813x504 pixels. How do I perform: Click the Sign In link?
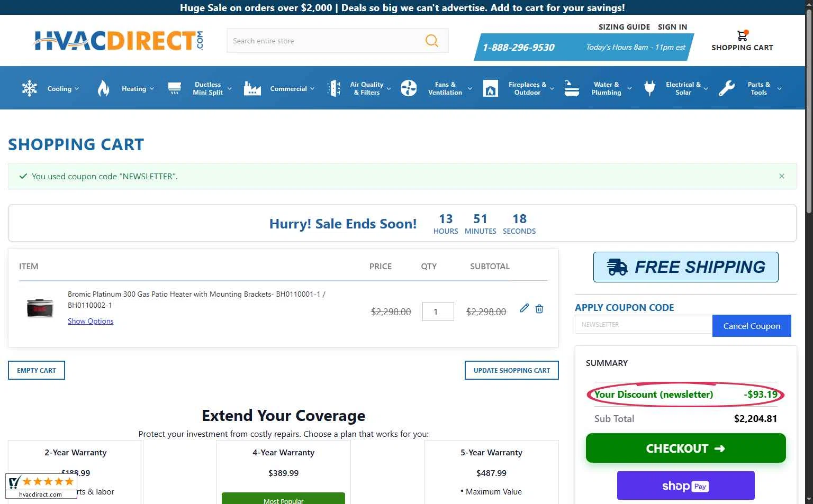pos(672,27)
